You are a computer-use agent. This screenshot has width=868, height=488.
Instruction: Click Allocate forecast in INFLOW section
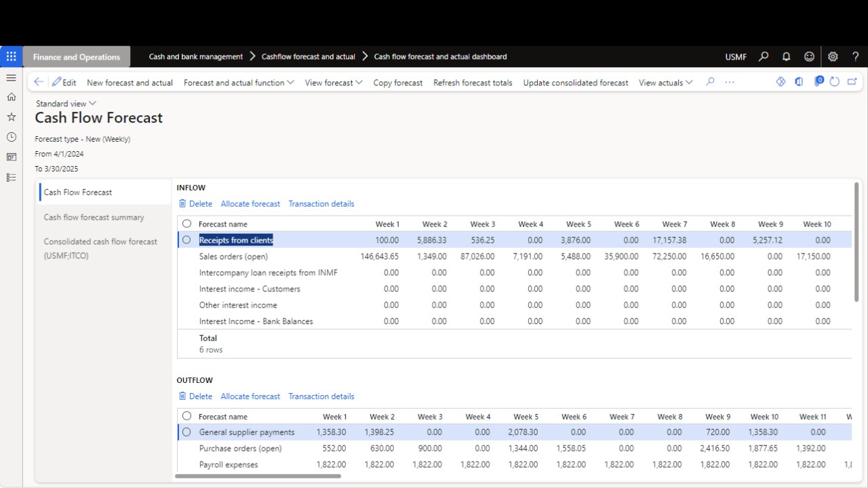[x=250, y=204]
